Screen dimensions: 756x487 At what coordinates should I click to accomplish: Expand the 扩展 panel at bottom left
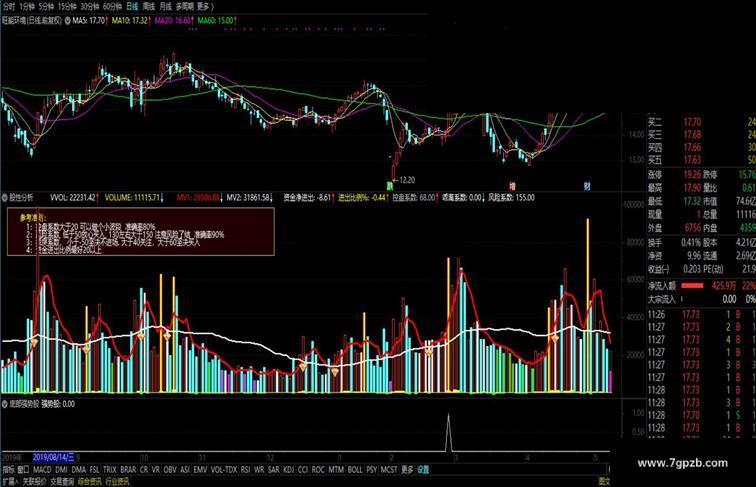pos(10,481)
